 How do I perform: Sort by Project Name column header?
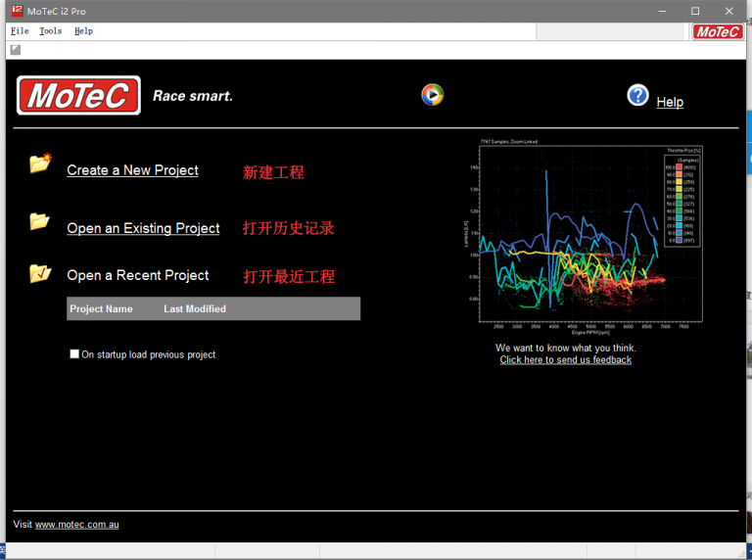click(101, 308)
